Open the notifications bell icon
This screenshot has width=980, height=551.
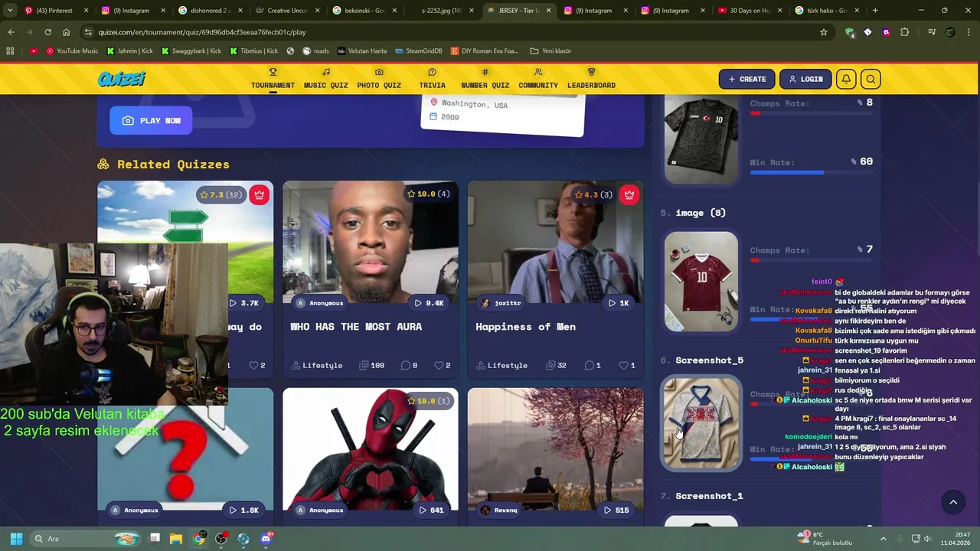(846, 79)
